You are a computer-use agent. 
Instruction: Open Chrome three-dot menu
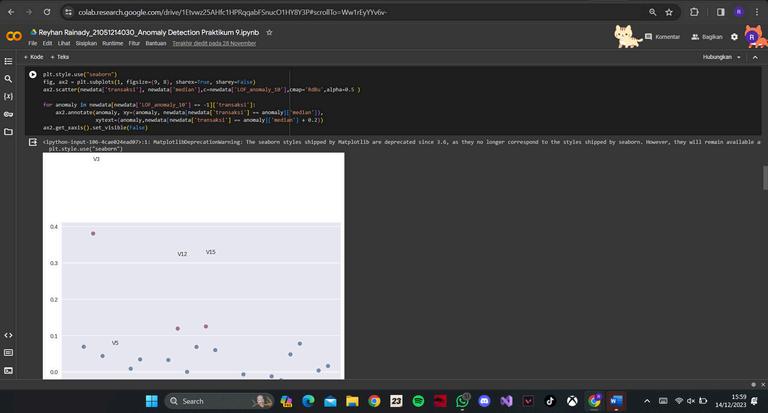coord(757,12)
